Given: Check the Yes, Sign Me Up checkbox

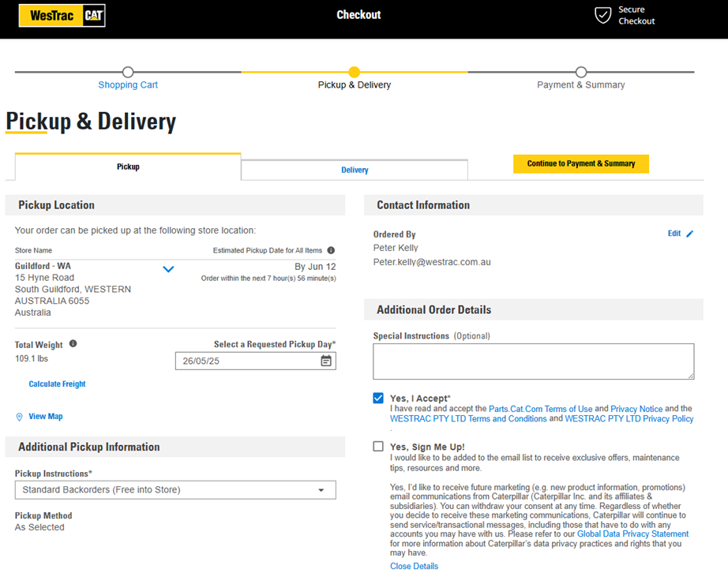Looking at the screenshot, I should (378, 447).
